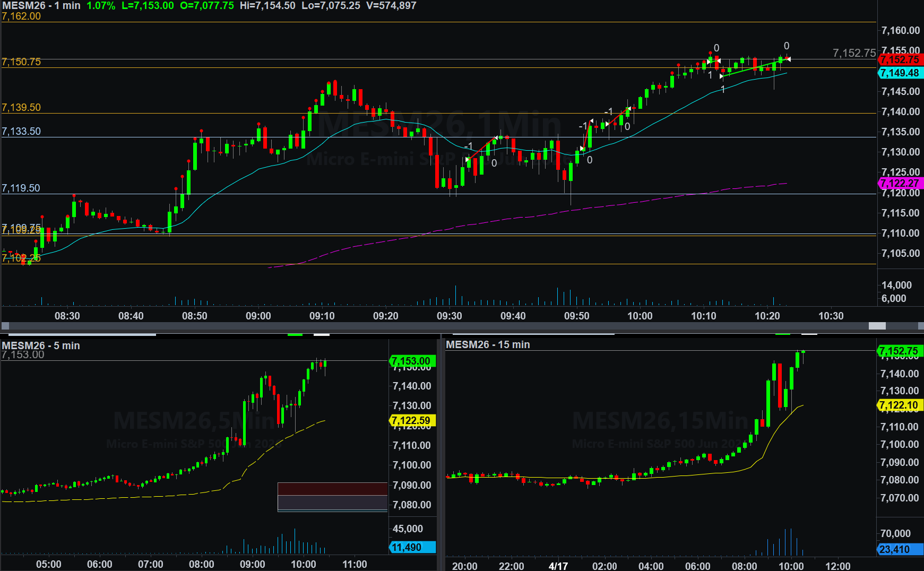The height and width of the screenshot is (571, 924).
Task: Click the left end button of the horizontal scrollbar
Action: click(5, 326)
